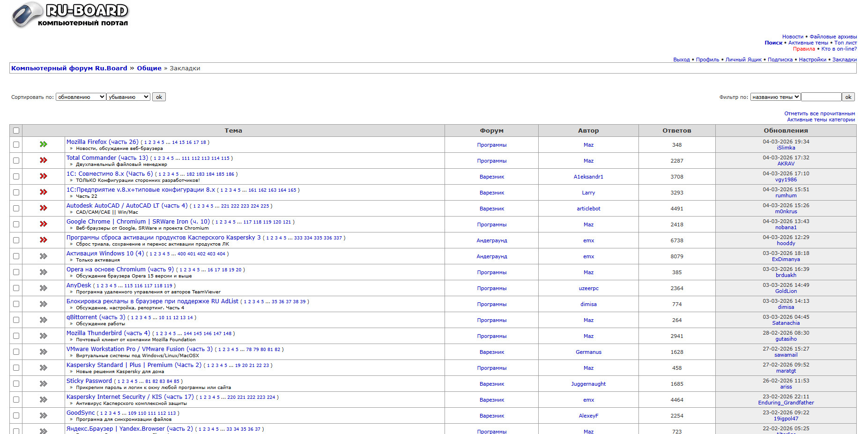Click red arrow icon beside Total Commander
Screen dimensions: 868x434
point(44,160)
